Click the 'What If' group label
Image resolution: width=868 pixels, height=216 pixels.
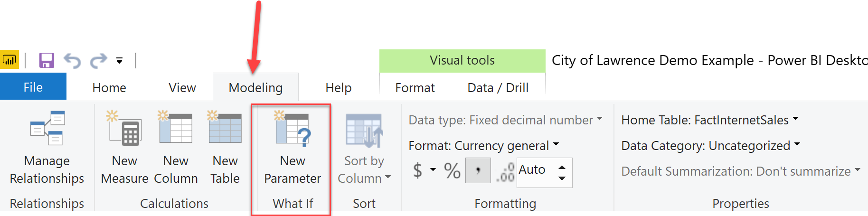[x=292, y=203]
